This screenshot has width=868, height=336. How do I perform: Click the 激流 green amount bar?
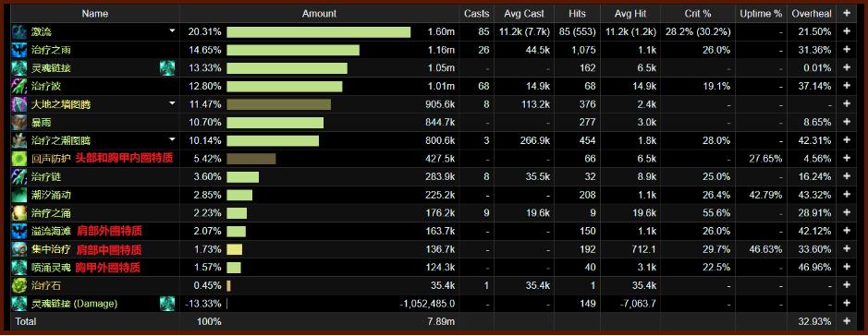(x=319, y=32)
